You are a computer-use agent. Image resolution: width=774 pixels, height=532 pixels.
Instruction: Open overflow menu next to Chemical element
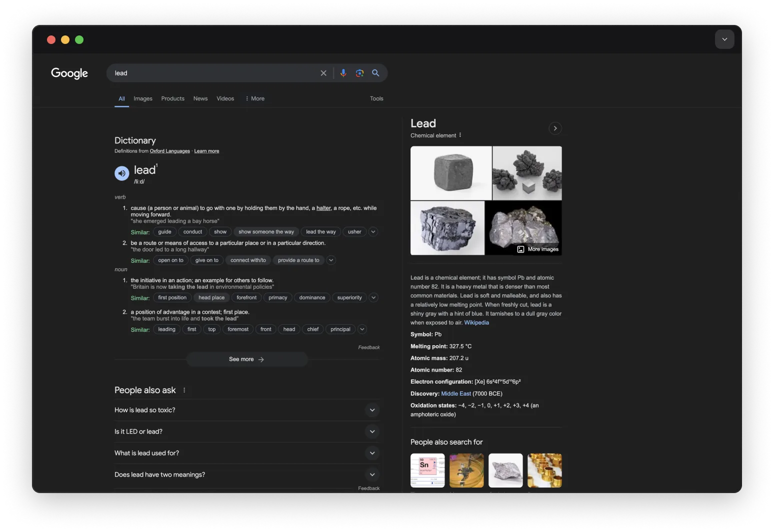(460, 134)
